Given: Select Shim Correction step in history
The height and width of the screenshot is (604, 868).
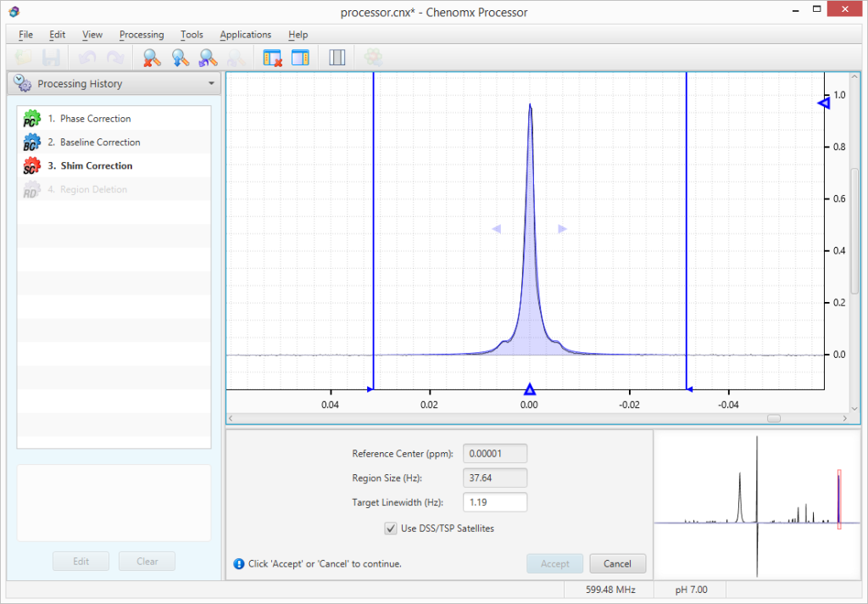Looking at the screenshot, I should (x=96, y=166).
